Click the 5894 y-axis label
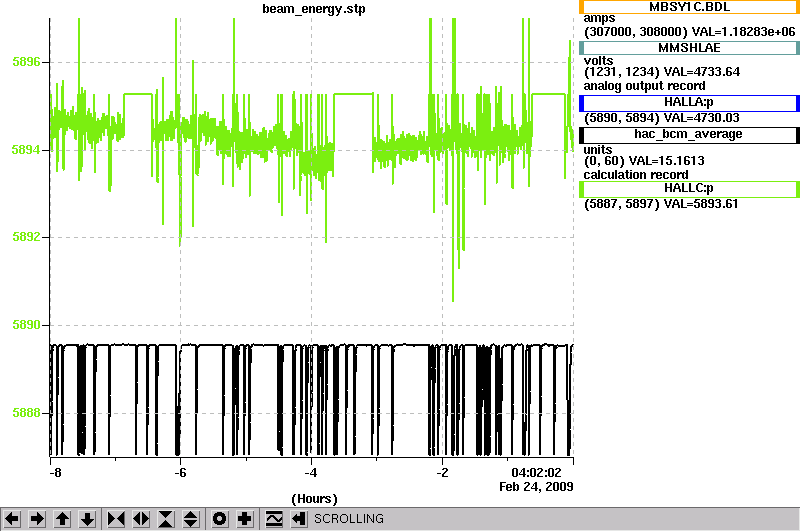The height and width of the screenshot is (531, 800). pyautogui.click(x=26, y=150)
